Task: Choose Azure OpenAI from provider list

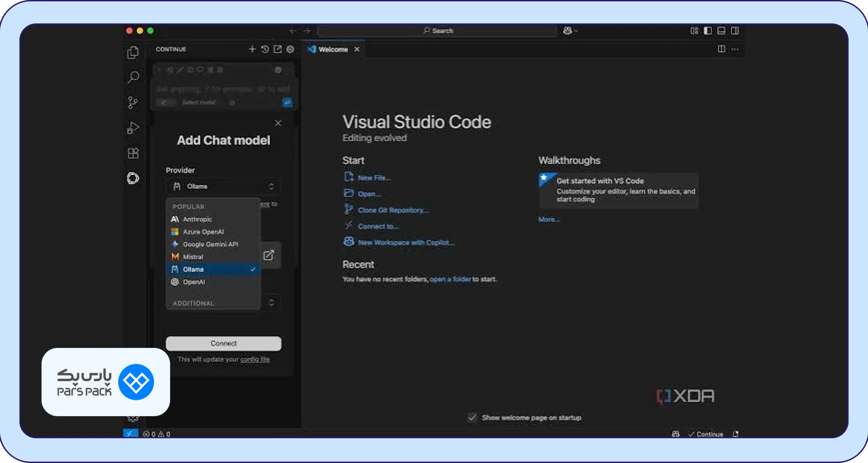Action: [x=213, y=232]
